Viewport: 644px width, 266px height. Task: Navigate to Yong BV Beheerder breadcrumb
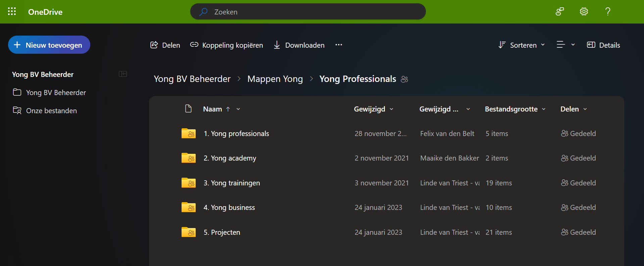(x=192, y=79)
